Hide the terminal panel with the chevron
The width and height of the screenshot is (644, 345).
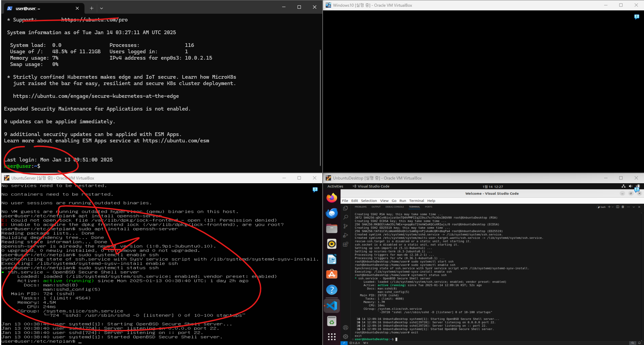tap(634, 207)
